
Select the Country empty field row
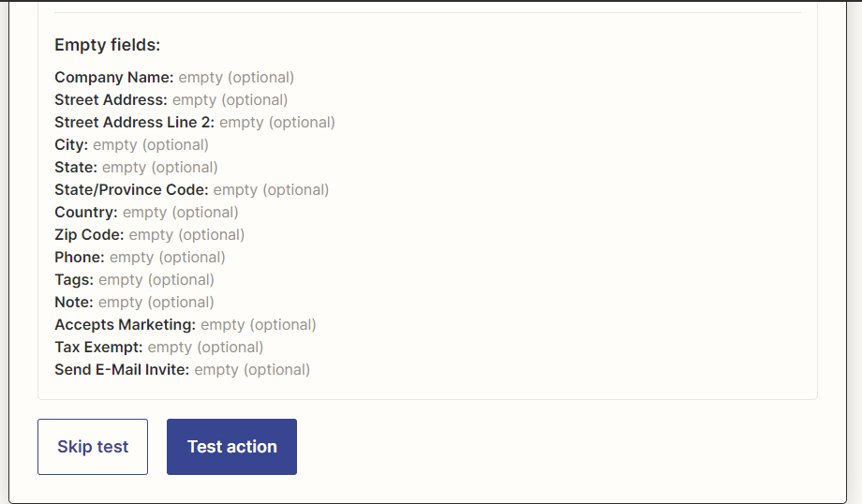[146, 213]
